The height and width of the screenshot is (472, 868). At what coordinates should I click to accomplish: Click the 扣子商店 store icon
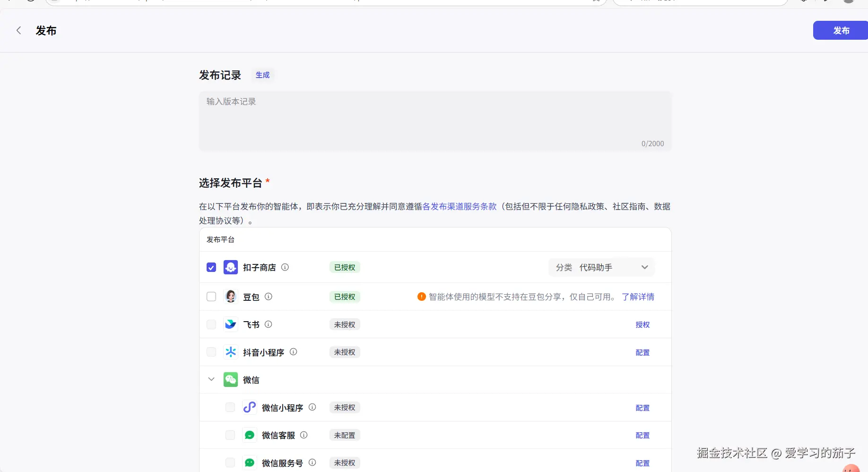pyautogui.click(x=230, y=267)
